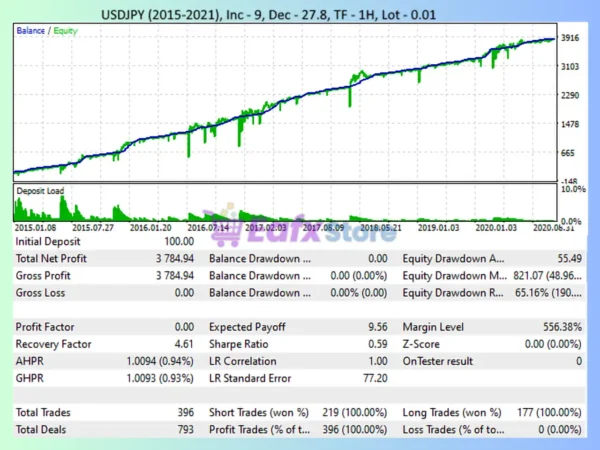Click the value 821.07 (48.96...
600x450 pixels.
click(x=548, y=276)
